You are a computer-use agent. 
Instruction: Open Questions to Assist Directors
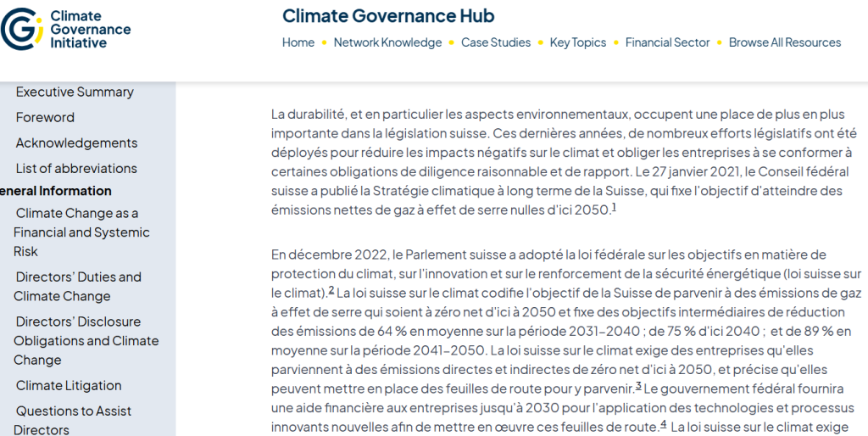pos(73,421)
